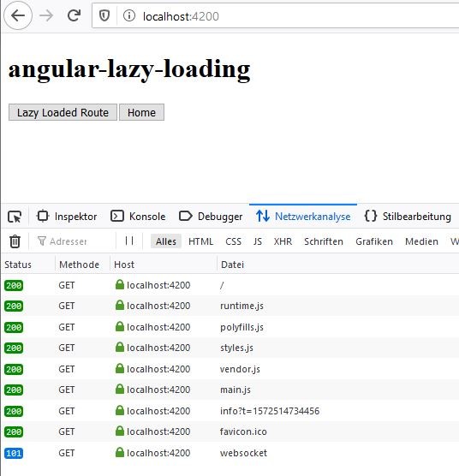Open the tracking protection shield icon
The height and width of the screenshot is (476, 459).
click(104, 15)
